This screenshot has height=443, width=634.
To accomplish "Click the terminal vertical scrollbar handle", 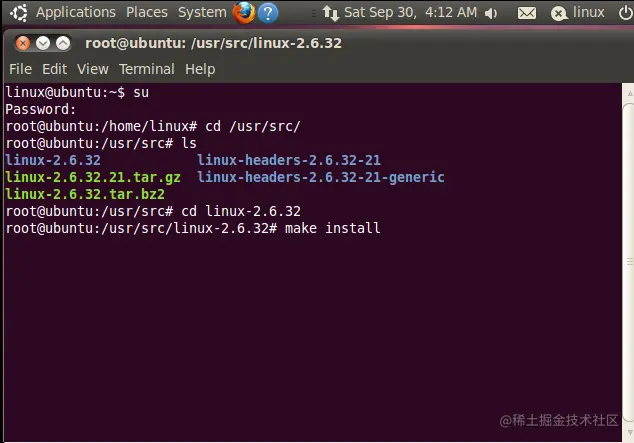I will (629, 262).
